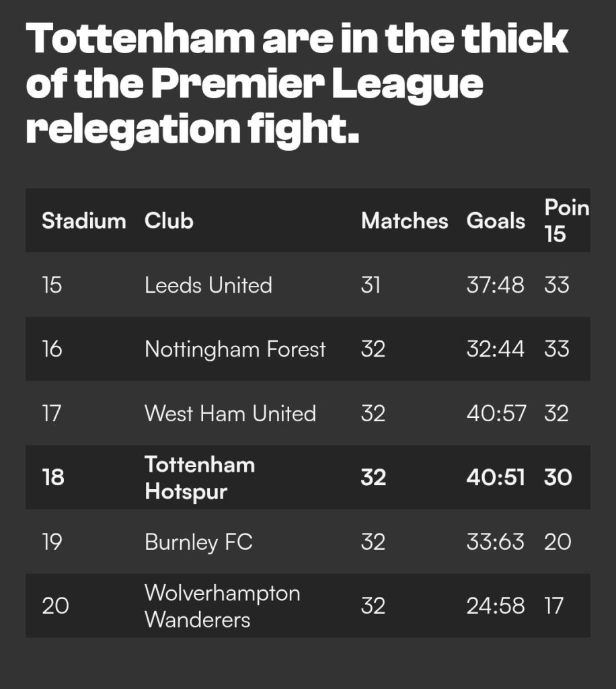This screenshot has width=616, height=689.
Task: Select the West Ham United club name
Action: 230,413
